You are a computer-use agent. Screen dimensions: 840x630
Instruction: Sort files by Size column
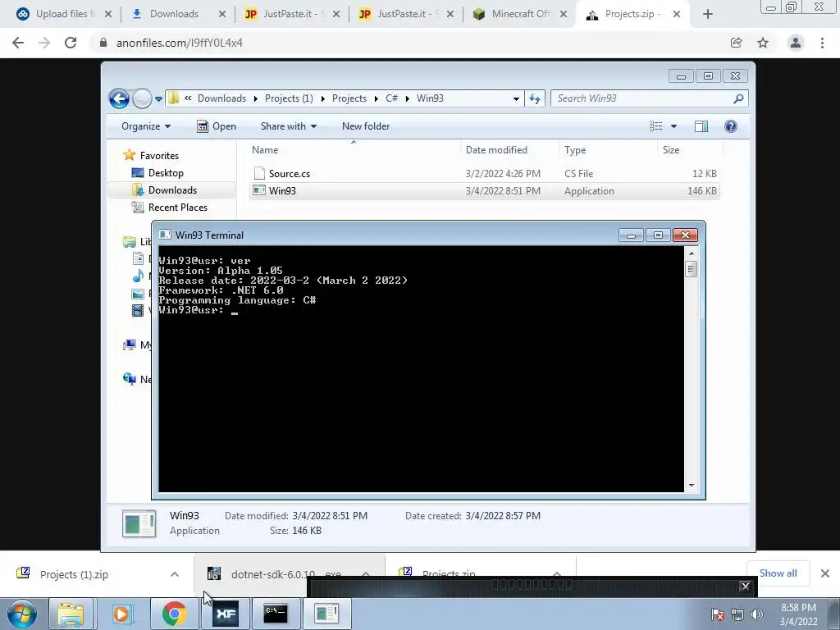(690, 150)
